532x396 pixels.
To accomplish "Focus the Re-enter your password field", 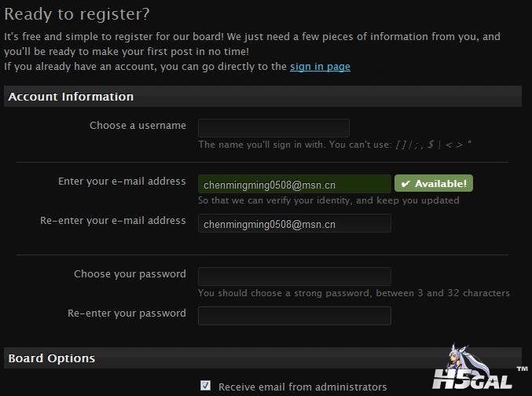I will pyautogui.click(x=295, y=316).
